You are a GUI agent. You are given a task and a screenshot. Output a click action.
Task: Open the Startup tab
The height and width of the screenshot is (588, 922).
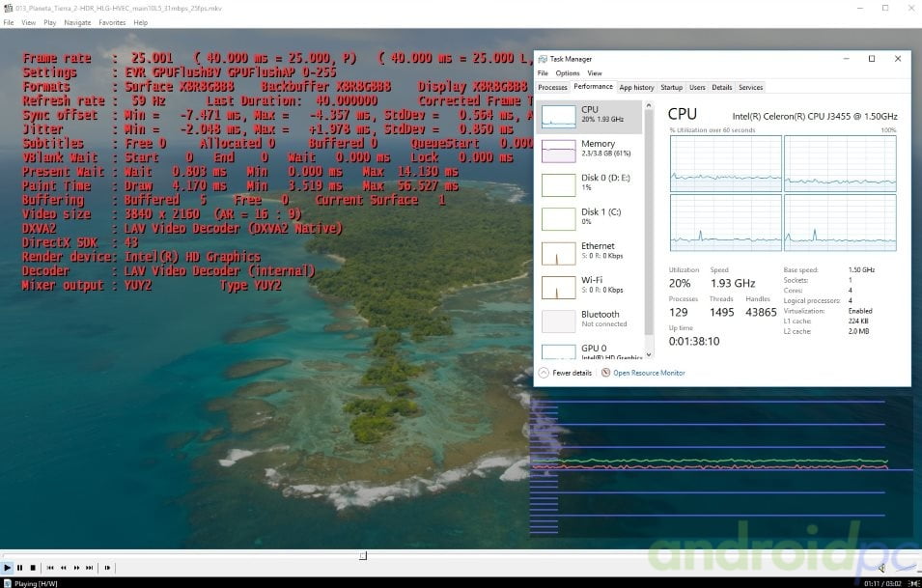tap(672, 87)
